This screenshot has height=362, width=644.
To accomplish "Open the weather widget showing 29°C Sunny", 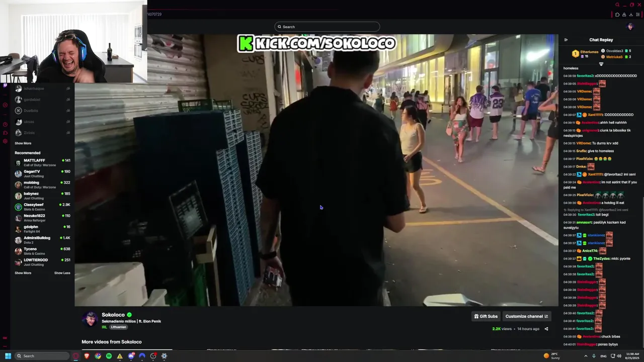I will (552, 356).
